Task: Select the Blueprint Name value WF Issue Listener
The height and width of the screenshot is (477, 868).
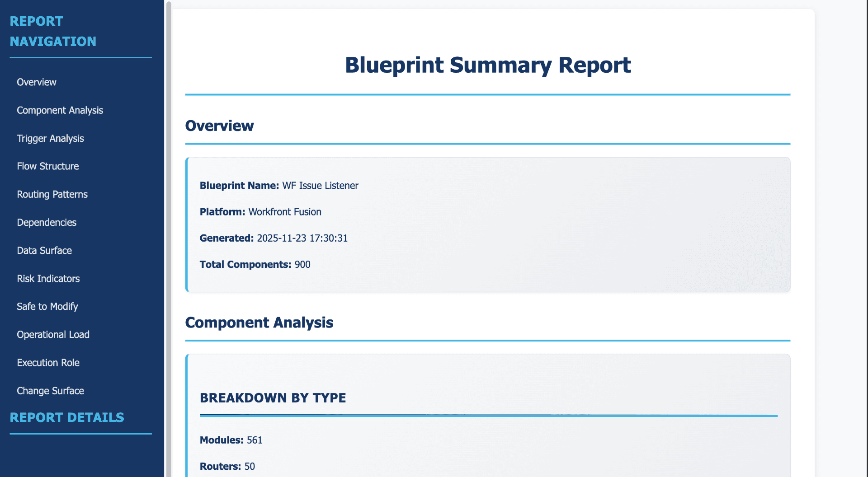Action: tap(320, 185)
